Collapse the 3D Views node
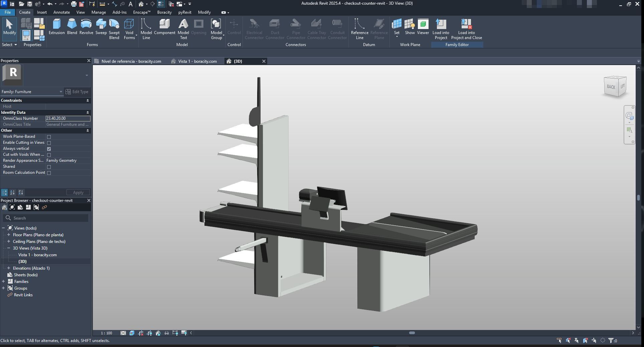Image resolution: width=644 pixels, height=347 pixels. coord(9,248)
